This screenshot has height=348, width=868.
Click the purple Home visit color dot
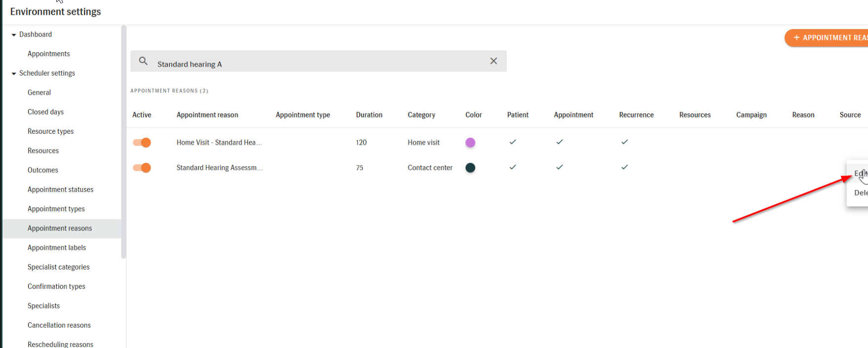point(470,143)
